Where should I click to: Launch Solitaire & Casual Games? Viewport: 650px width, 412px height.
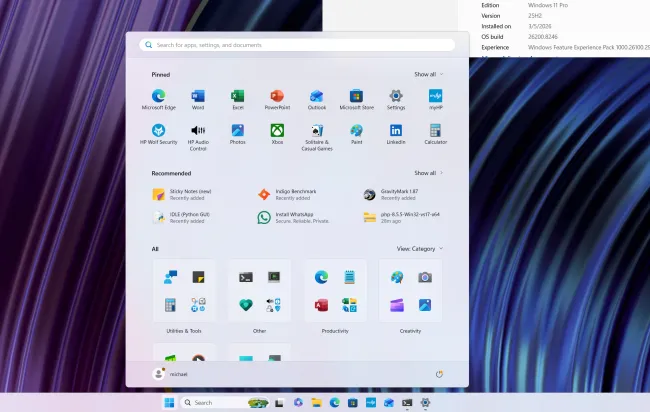[317, 138]
